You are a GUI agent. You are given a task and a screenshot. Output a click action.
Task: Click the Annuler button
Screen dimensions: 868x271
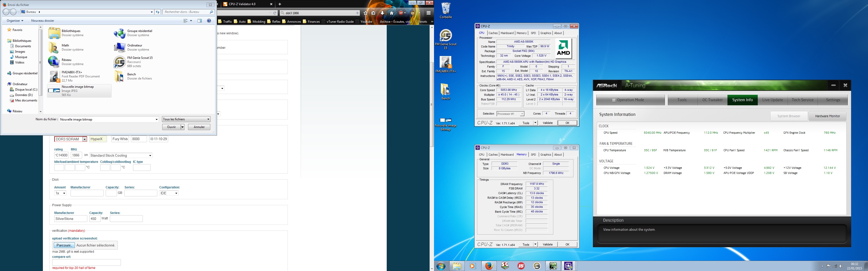pos(199,127)
